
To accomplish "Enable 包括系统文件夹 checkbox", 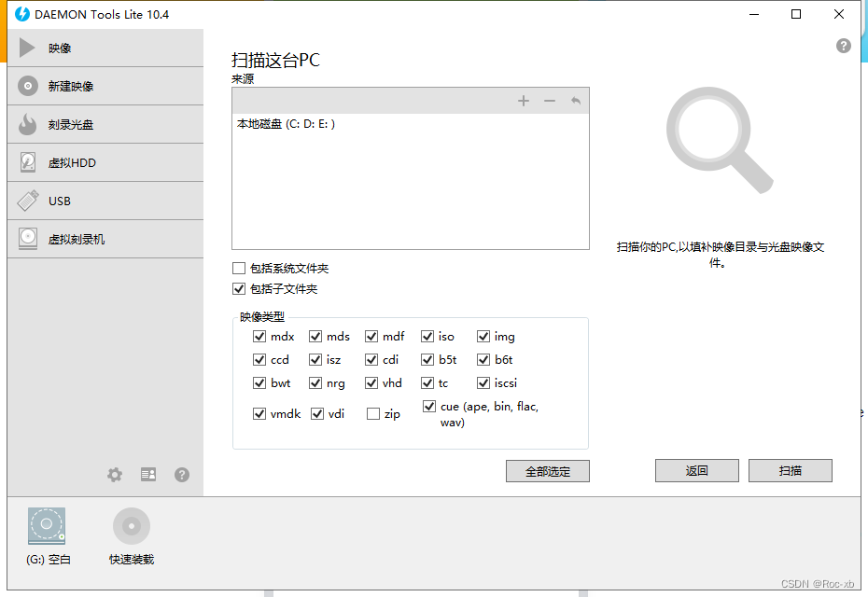I will coord(239,269).
